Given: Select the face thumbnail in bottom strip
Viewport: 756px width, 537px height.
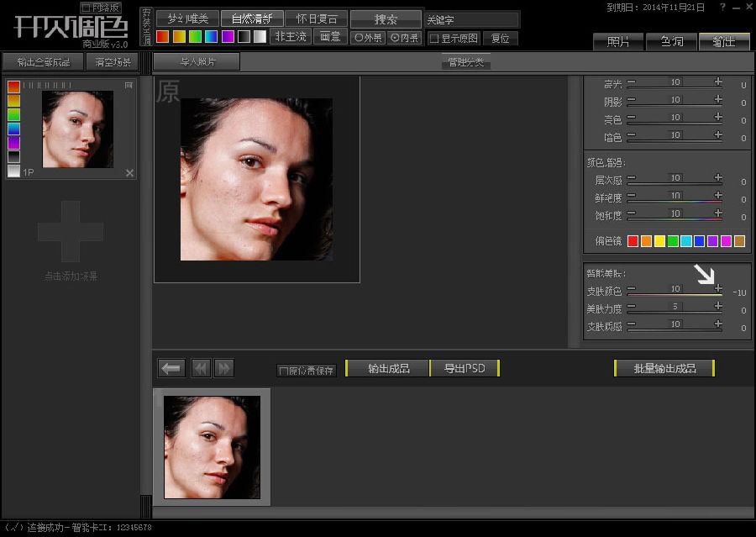Looking at the screenshot, I should click(212, 447).
